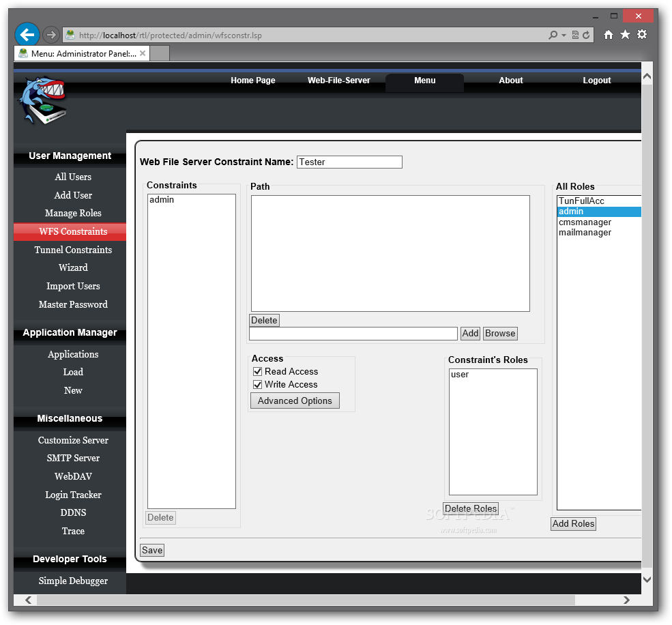Open the About navigation item
Viewport: 672px width, 625px height.
pyautogui.click(x=510, y=81)
